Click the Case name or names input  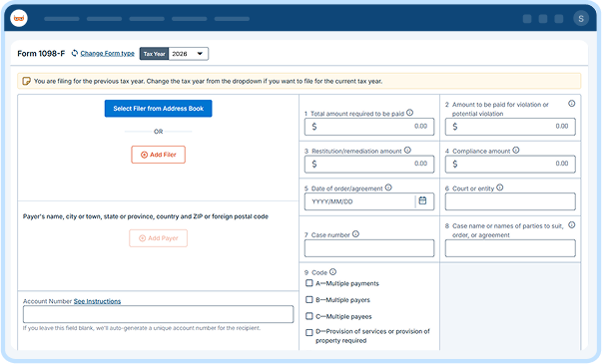(x=510, y=248)
